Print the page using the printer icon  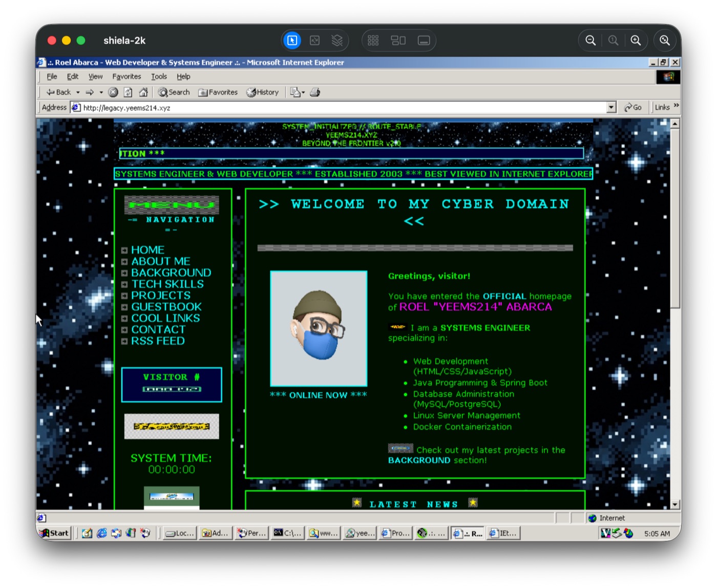(x=315, y=92)
